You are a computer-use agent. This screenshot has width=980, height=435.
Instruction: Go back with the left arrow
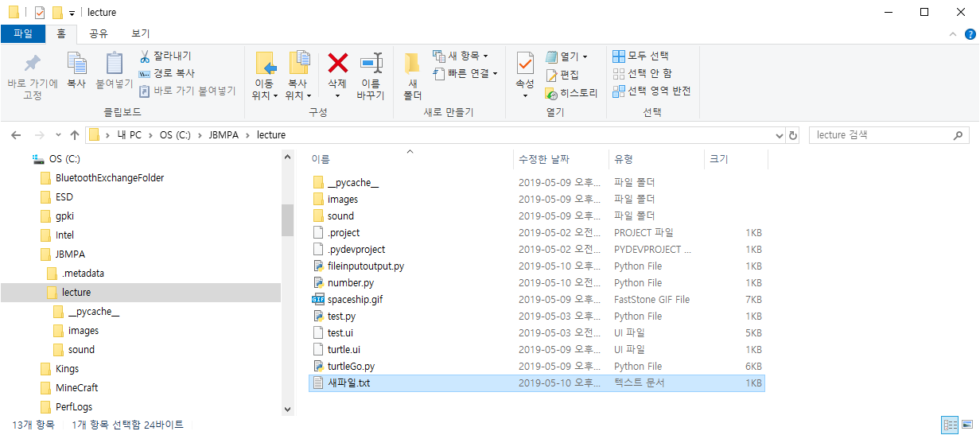coord(17,135)
